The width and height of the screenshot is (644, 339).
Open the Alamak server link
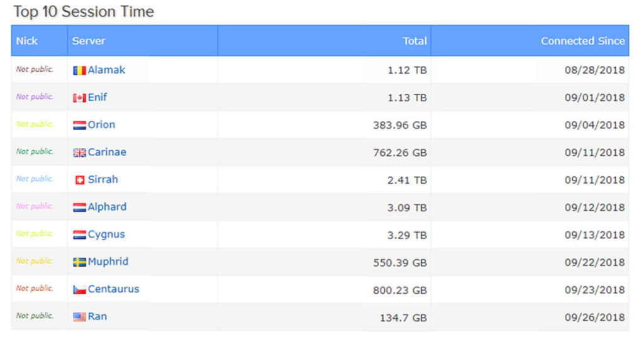click(106, 70)
